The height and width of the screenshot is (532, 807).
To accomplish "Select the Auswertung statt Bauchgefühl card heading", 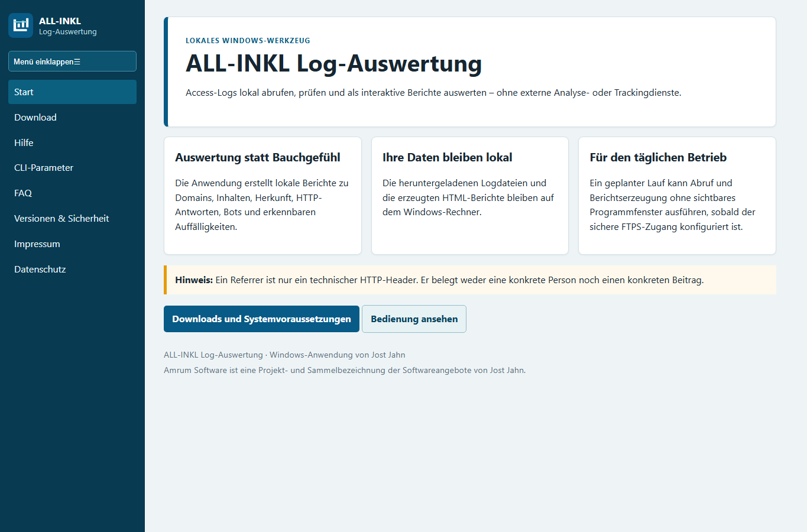I will pos(258,158).
